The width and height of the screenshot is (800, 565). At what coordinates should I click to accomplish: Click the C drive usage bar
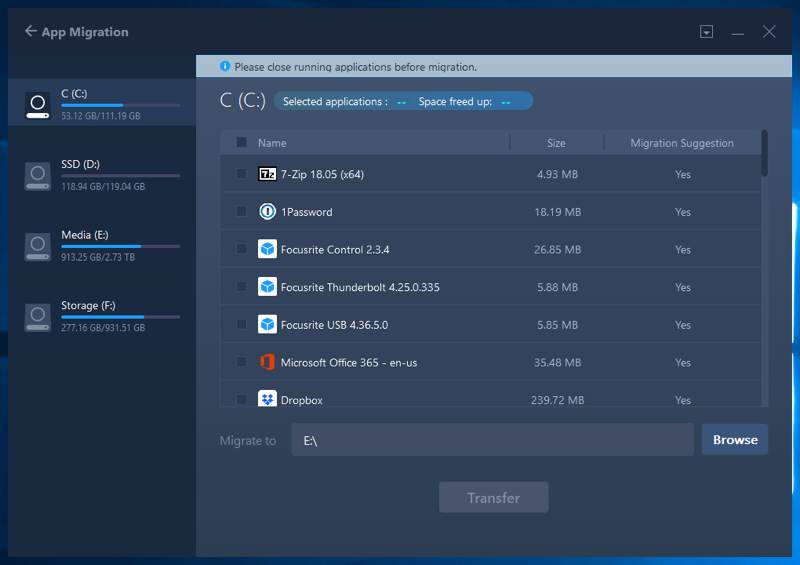coord(120,105)
